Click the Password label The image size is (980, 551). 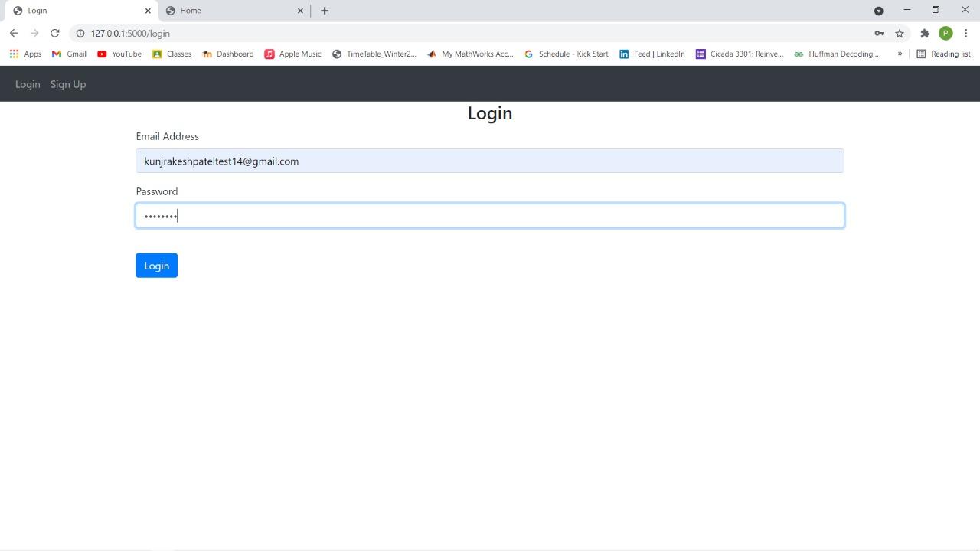tap(156, 191)
